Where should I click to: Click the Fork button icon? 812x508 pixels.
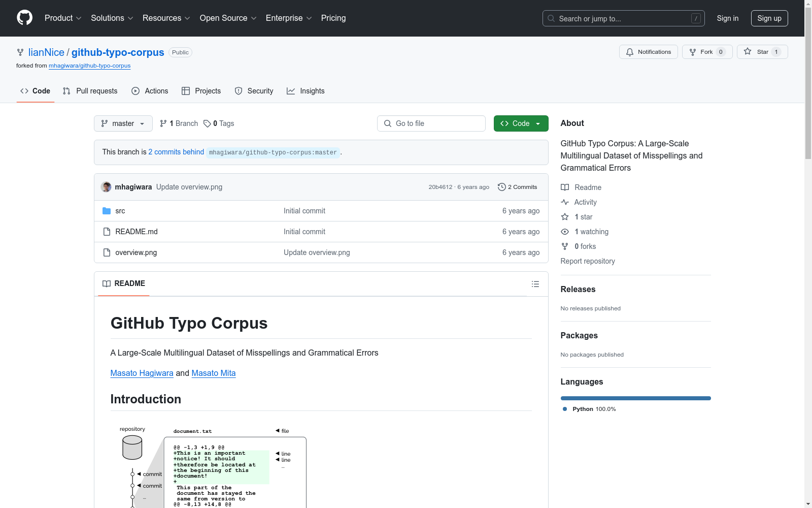[693, 52]
